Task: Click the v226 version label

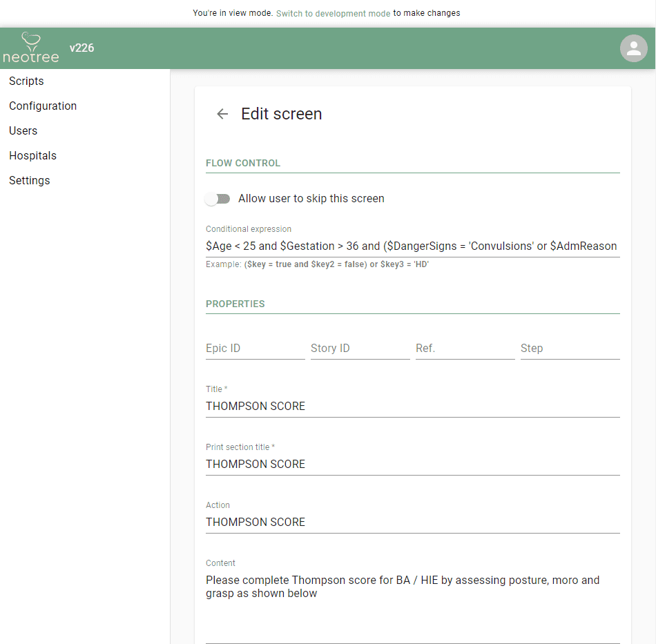Action: [81, 48]
